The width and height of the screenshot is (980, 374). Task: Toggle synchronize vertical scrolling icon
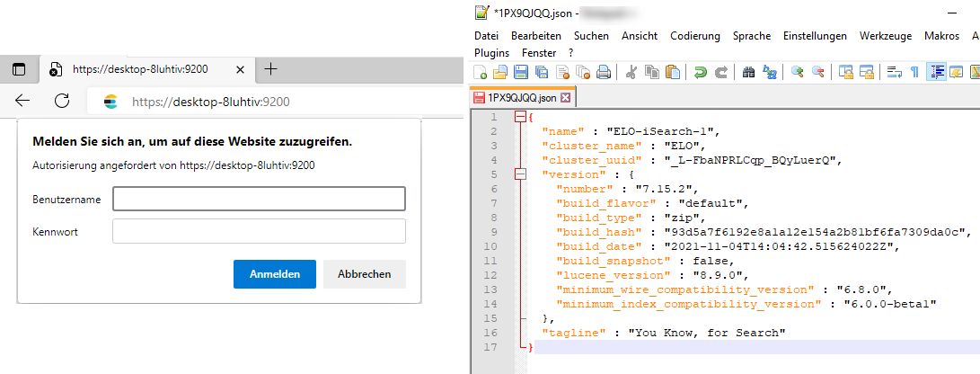(x=846, y=73)
